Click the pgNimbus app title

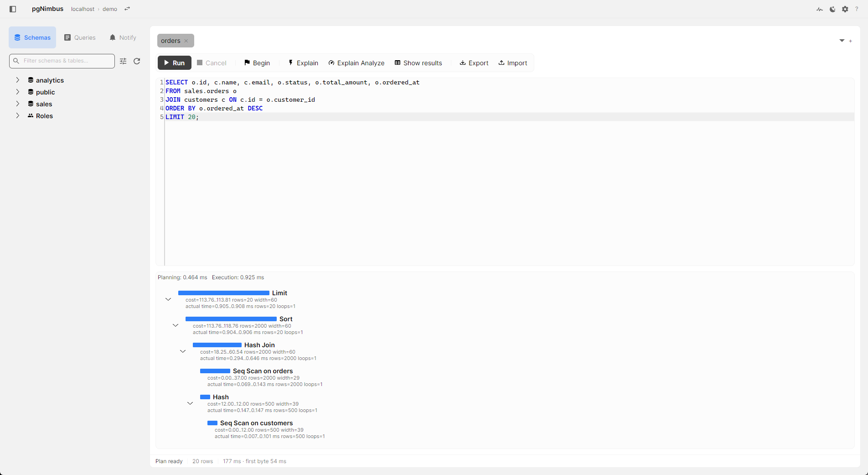(x=47, y=9)
